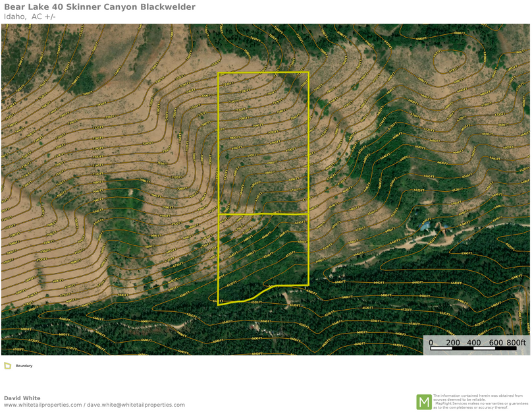Click the '0' label on scale bar
This screenshot has height=412, width=532.
click(431, 342)
